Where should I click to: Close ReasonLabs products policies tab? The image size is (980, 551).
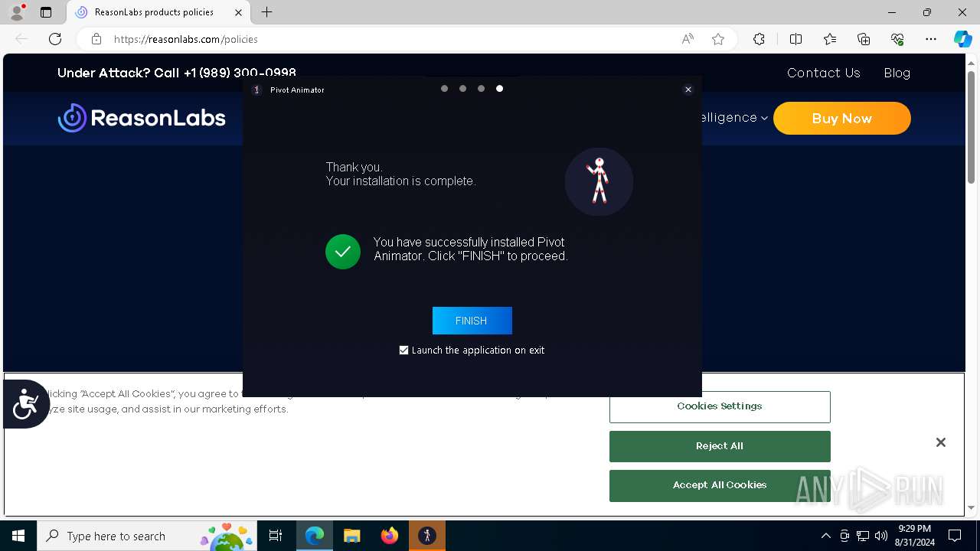[x=238, y=12]
